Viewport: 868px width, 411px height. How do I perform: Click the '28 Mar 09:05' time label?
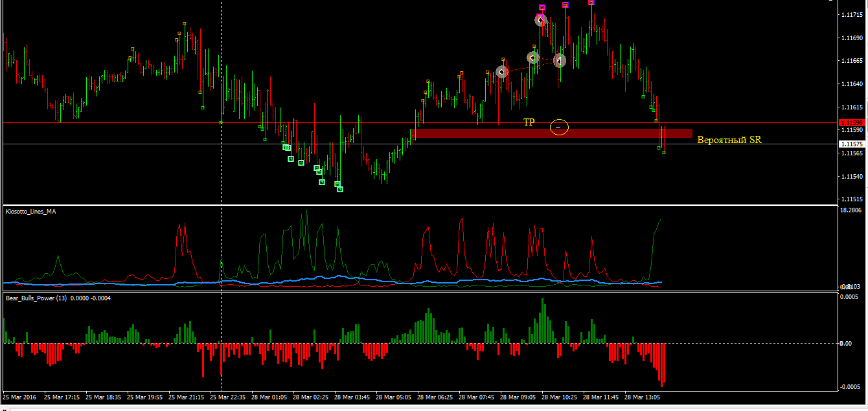click(x=518, y=397)
